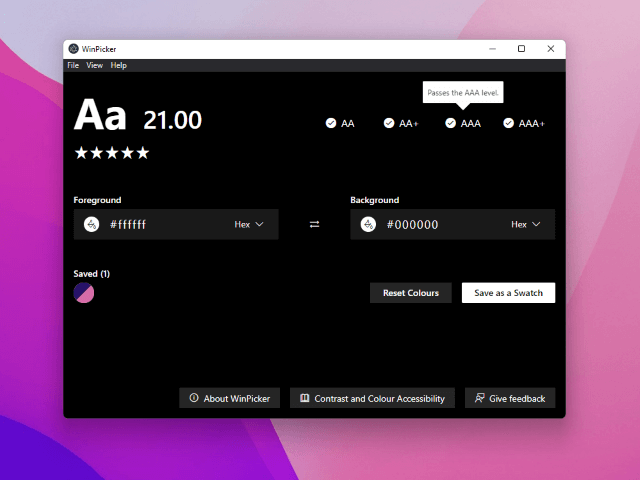
Task: Open the Help menu
Action: click(119, 65)
